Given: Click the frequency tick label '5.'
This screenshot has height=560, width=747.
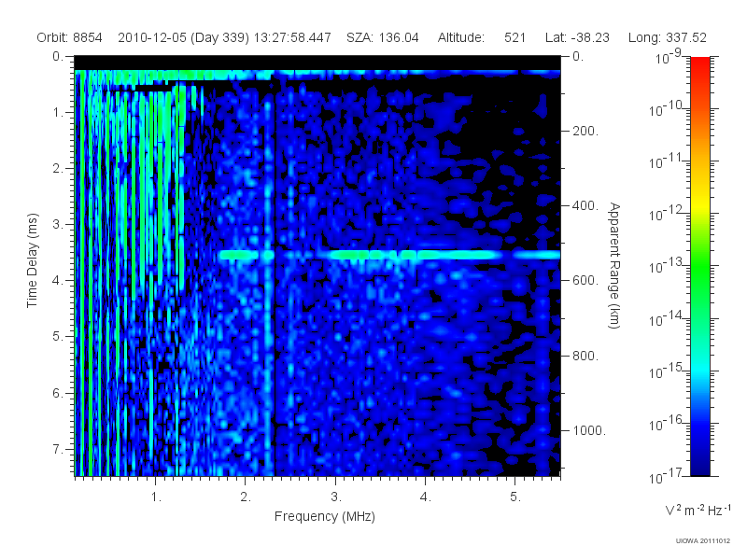Looking at the screenshot, I should pyautogui.click(x=515, y=497).
